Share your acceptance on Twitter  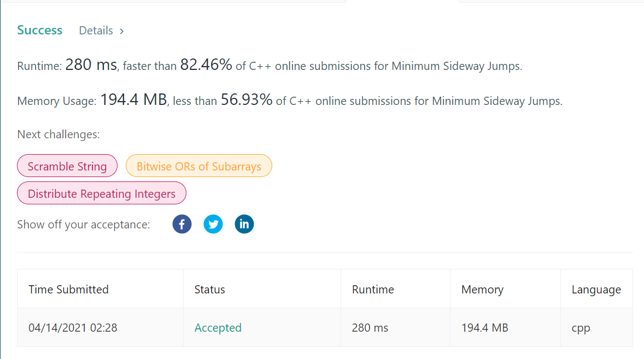[213, 224]
